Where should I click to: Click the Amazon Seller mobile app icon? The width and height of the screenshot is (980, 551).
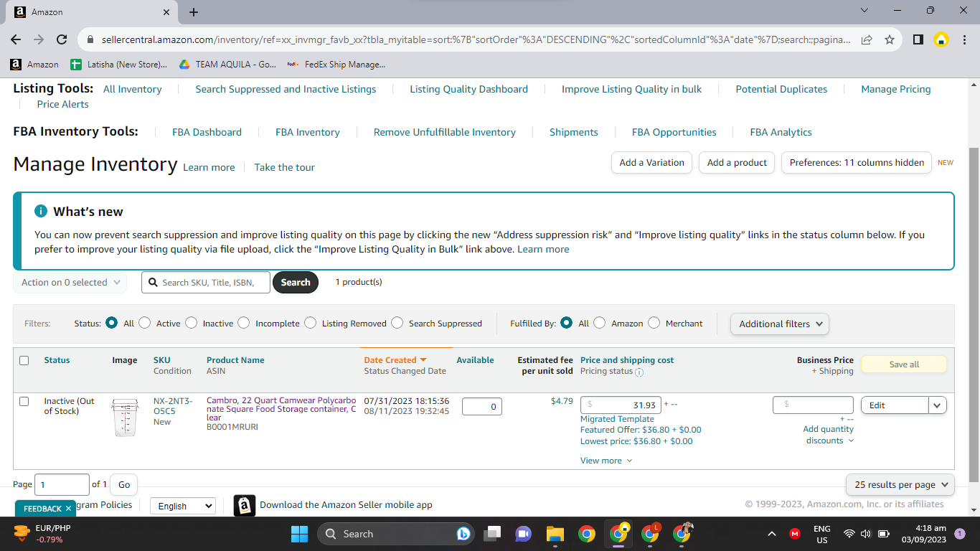[x=245, y=506]
